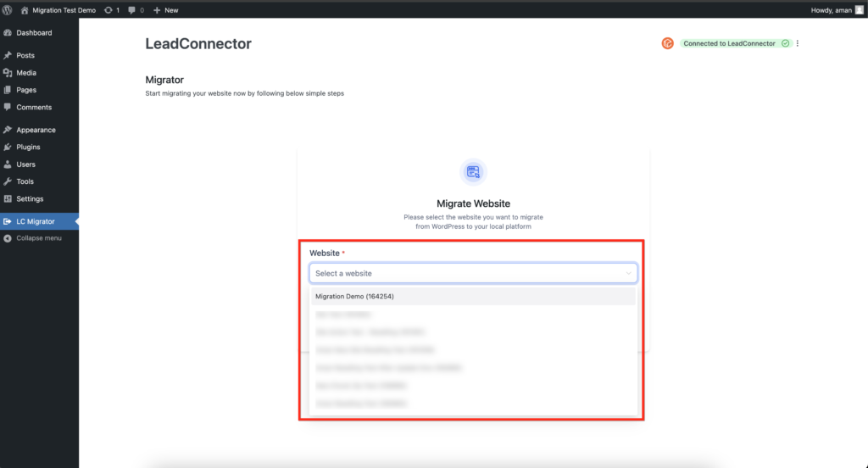Select the LC Migrator menu item
The height and width of the screenshot is (468, 868).
39,221
